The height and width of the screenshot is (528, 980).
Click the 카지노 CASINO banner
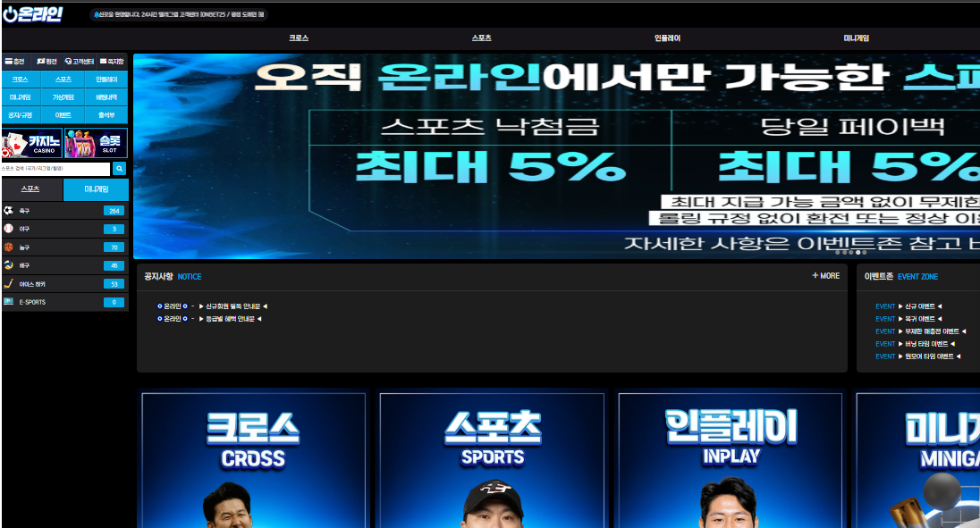click(x=31, y=143)
